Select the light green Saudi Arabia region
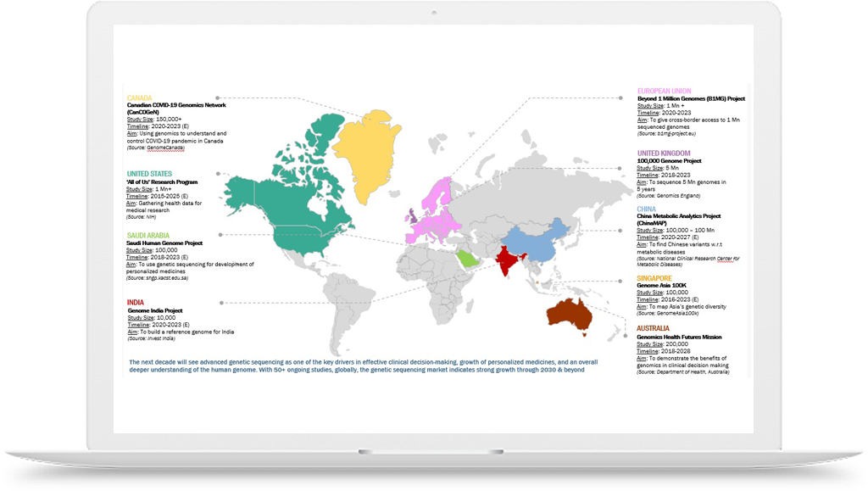This screenshot has height=491, width=868. click(x=463, y=258)
